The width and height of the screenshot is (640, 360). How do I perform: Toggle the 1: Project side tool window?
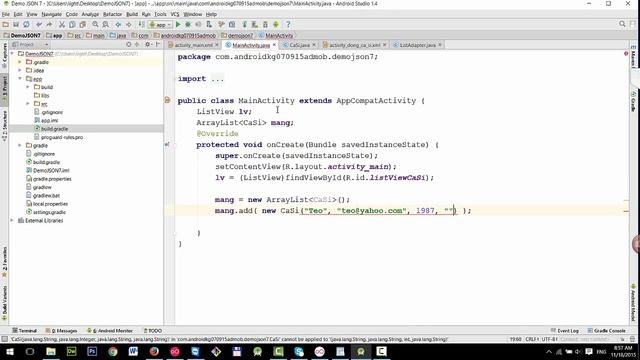[4, 89]
